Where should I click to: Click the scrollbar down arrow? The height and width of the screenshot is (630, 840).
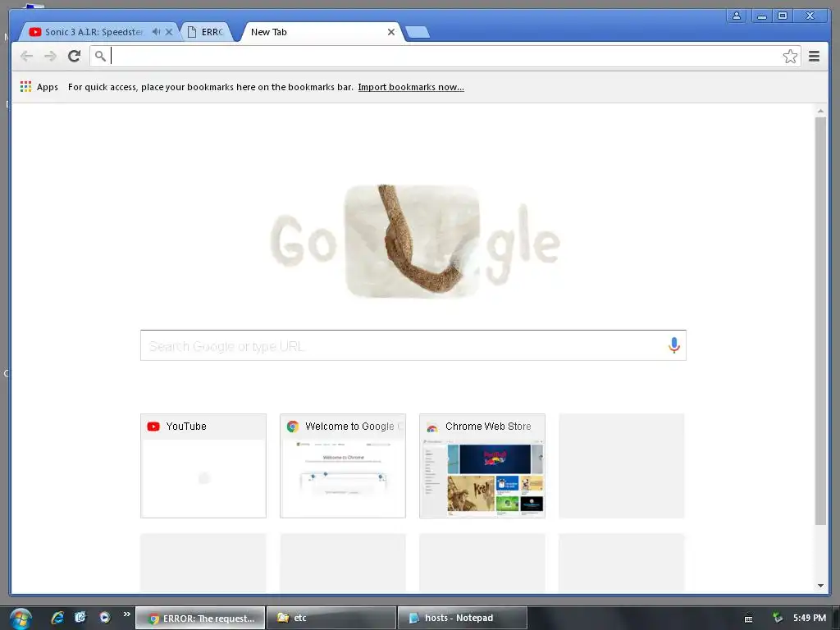820,586
